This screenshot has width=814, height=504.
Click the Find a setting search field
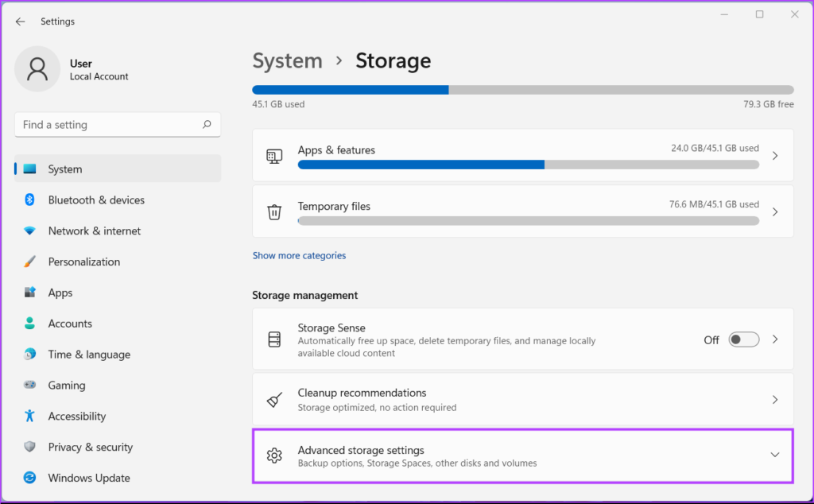(x=107, y=125)
